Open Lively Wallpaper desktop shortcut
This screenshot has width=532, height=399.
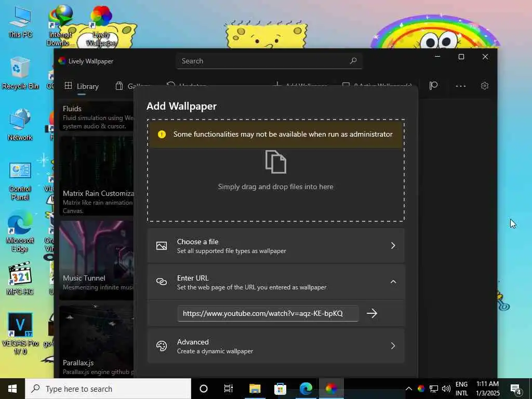[101, 26]
